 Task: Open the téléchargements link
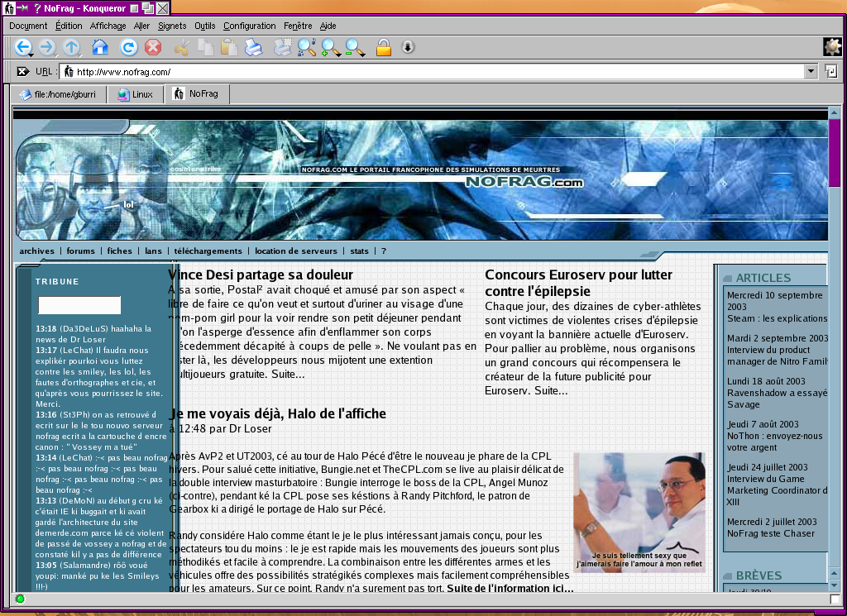pyautogui.click(x=208, y=251)
